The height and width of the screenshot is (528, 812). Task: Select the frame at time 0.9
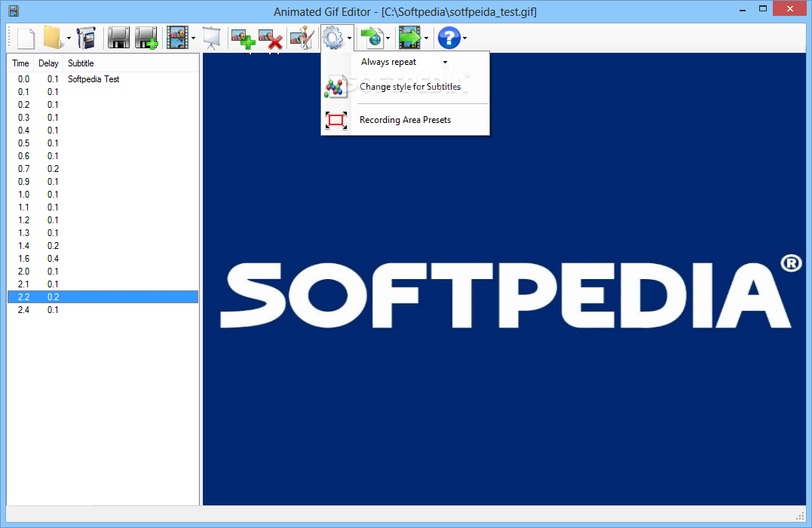coord(103,182)
